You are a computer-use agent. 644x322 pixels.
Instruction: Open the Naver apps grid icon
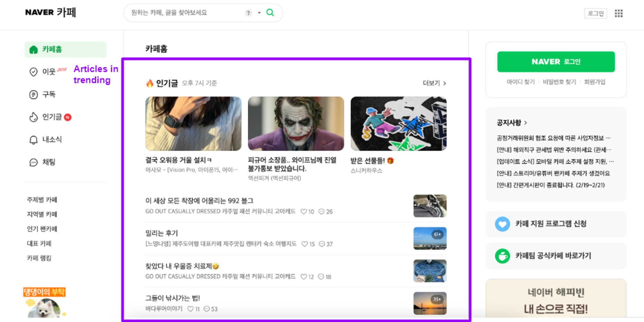[x=619, y=13]
